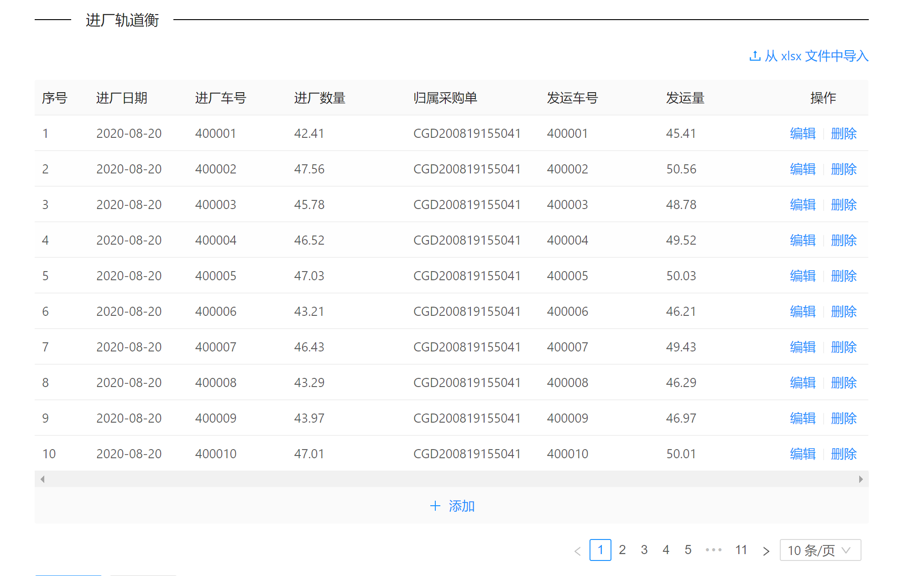
Task: Click the previous page left chevron
Action: 577,551
